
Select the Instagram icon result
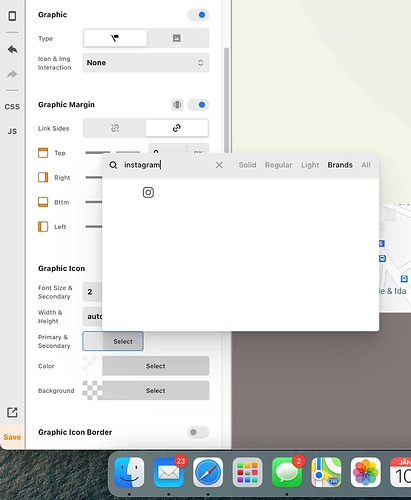[148, 193]
